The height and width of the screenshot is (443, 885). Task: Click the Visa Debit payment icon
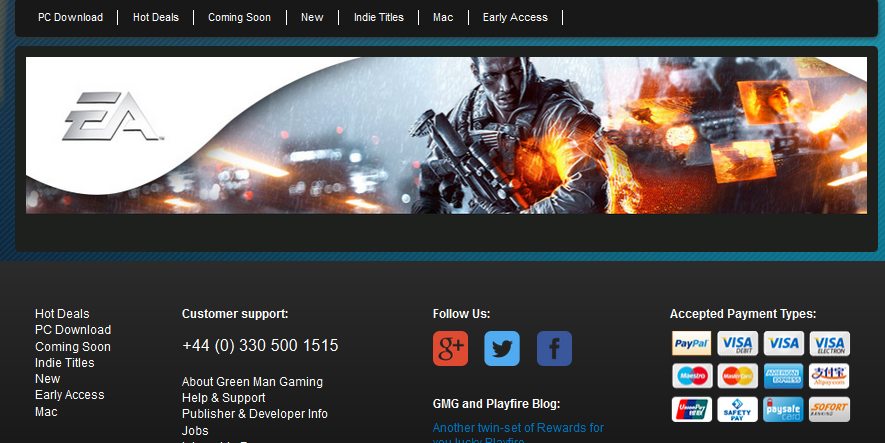tap(738, 343)
